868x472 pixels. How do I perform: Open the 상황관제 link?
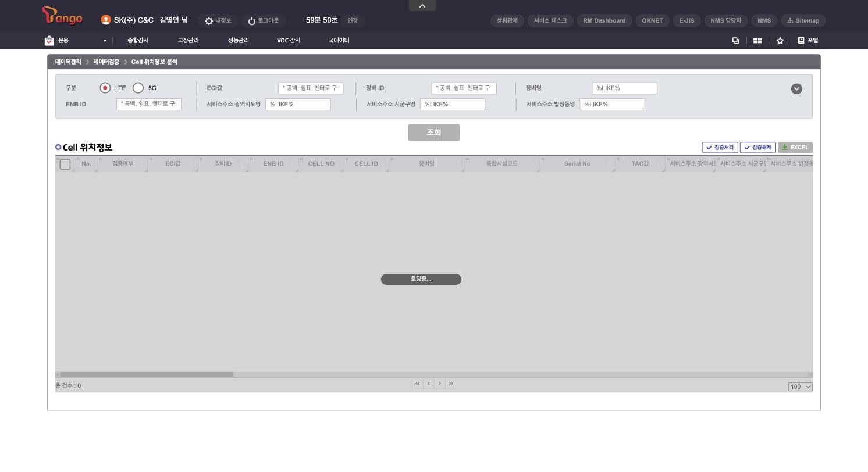point(507,20)
